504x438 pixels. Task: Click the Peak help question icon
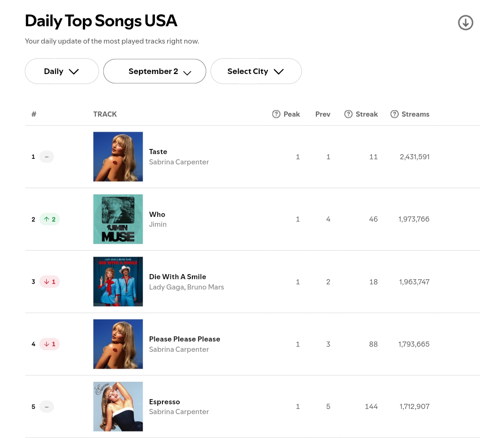(x=276, y=114)
